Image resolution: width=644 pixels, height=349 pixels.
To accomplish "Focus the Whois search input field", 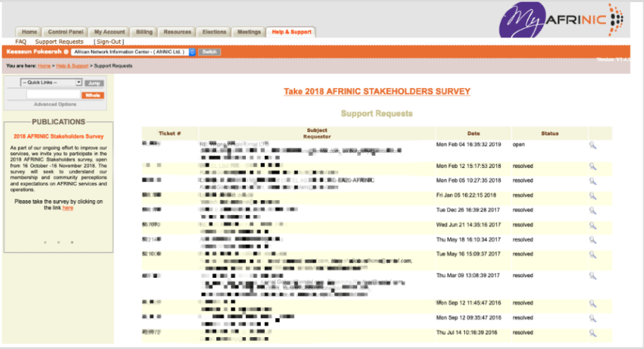I will pos(54,94).
